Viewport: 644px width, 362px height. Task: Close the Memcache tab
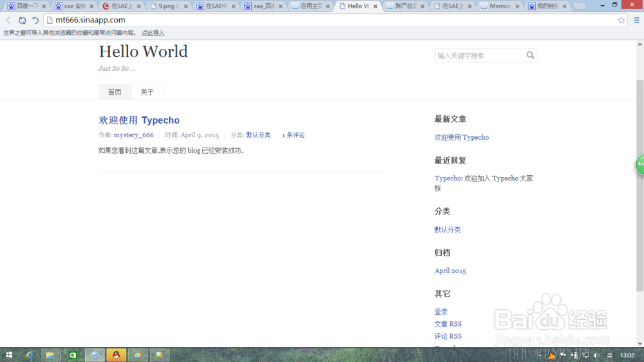(x=518, y=6)
